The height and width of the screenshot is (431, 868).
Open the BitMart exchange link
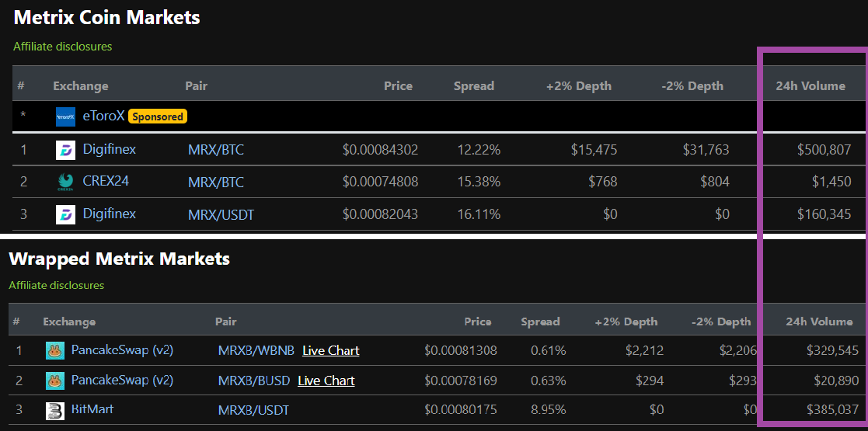(x=92, y=409)
